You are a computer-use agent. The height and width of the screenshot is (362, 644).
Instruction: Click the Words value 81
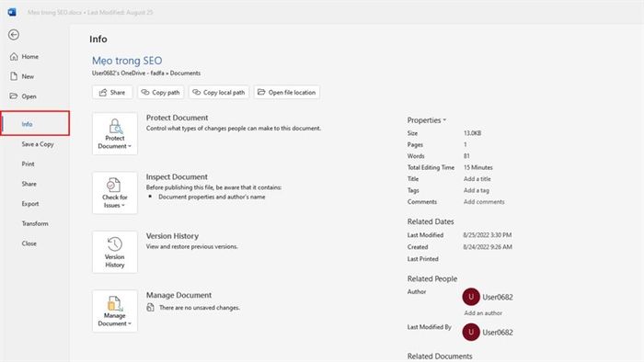point(466,156)
